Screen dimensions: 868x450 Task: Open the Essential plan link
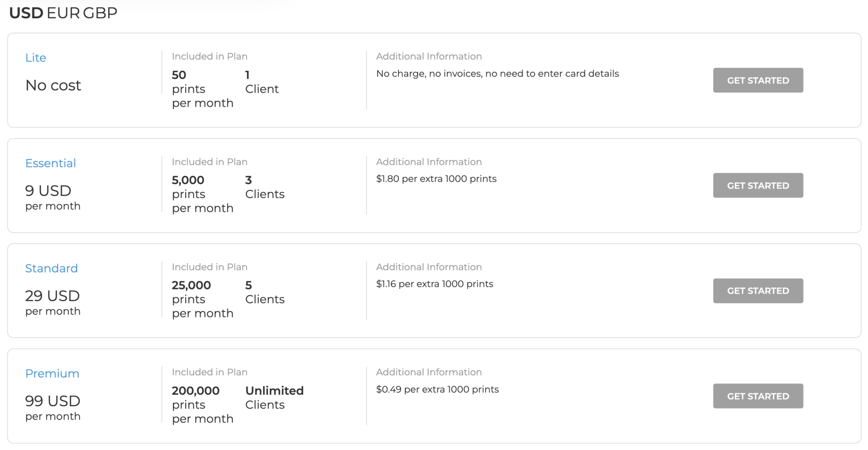[51, 163]
